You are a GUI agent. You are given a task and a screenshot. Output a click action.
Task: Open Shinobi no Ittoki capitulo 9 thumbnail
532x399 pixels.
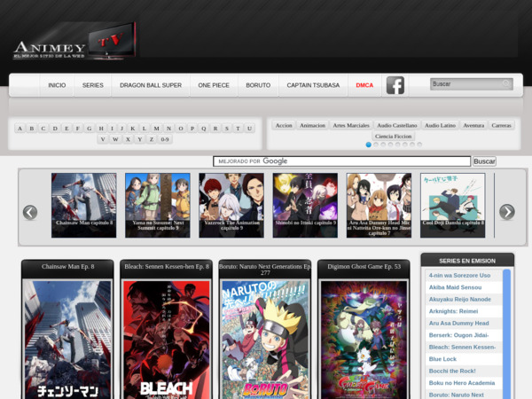click(x=305, y=206)
